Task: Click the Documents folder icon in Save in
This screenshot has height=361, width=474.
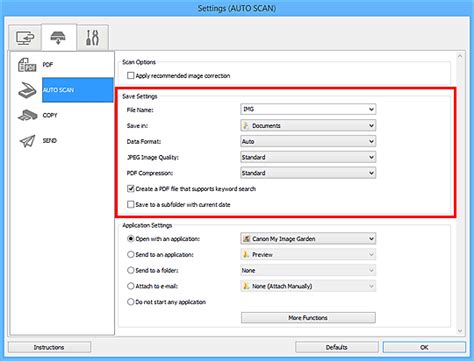Action: tap(246, 125)
